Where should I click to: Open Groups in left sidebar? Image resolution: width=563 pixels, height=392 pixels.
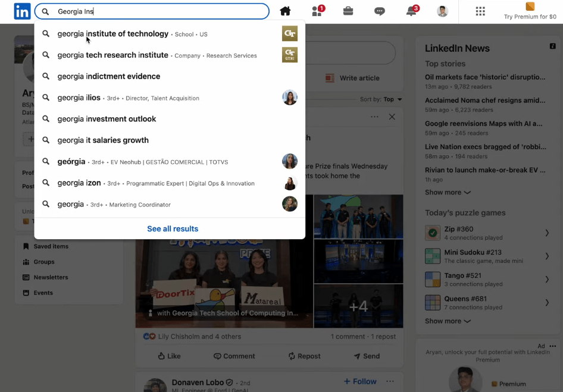(39, 262)
